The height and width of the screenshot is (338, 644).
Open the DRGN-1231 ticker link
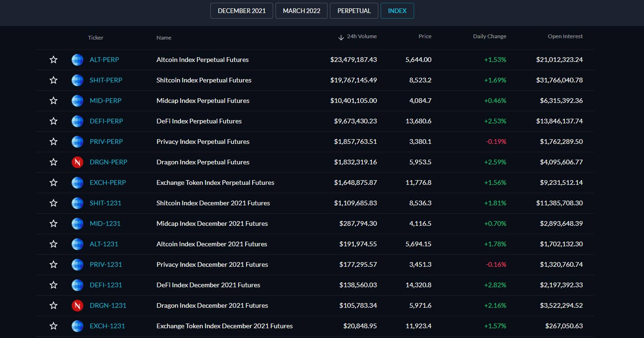(108, 305)
